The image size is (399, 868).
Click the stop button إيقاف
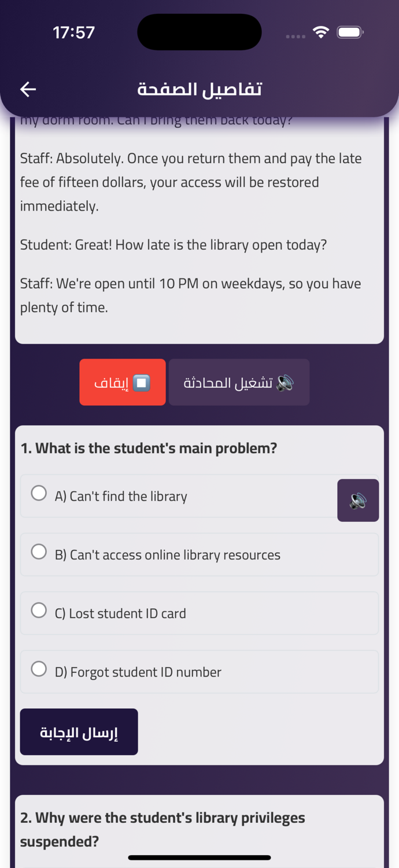click(x=123, y=382)
